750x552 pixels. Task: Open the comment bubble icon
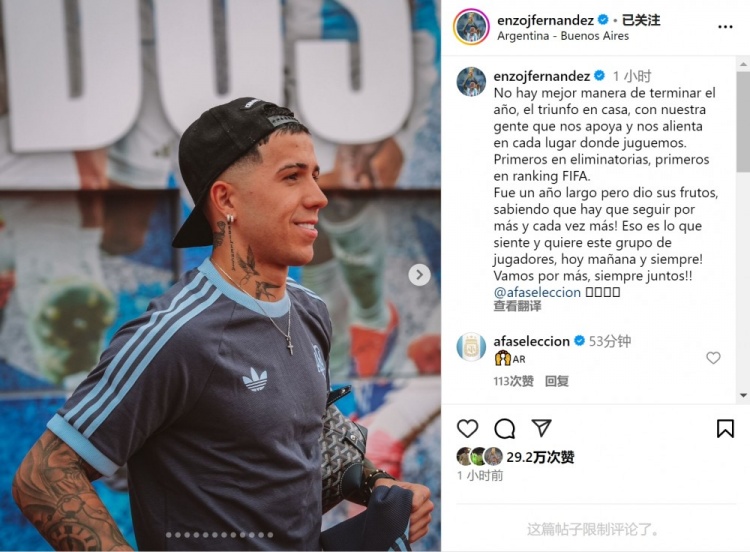(x=505, y=429)
